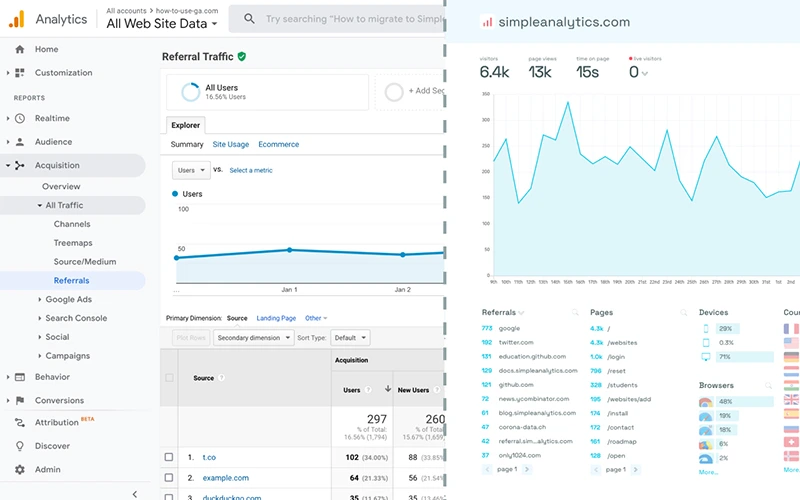The image size is (800, 500).
Task: Click the Behavior window icon
Action: coord(19,377)
